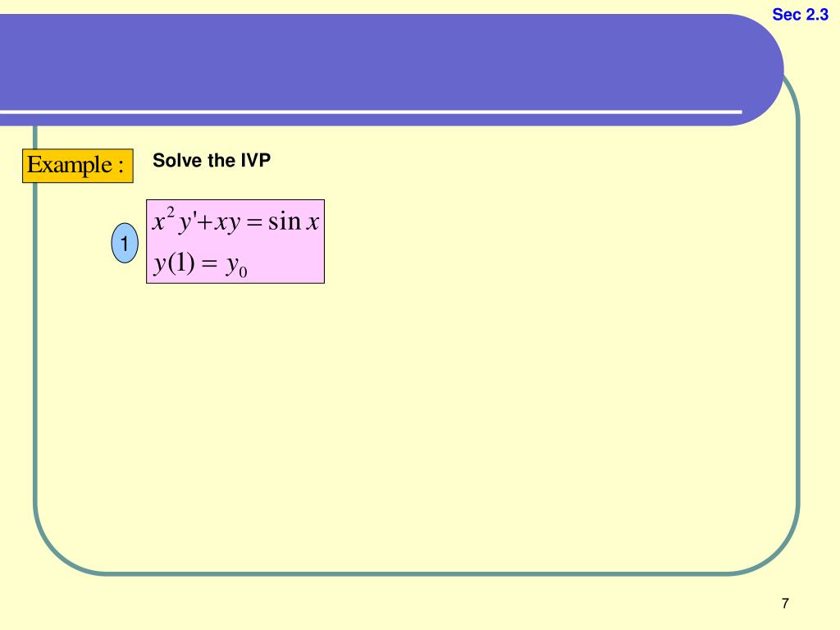
Task: Select the Solve the IVP heading
Action: tap(212, 160)
